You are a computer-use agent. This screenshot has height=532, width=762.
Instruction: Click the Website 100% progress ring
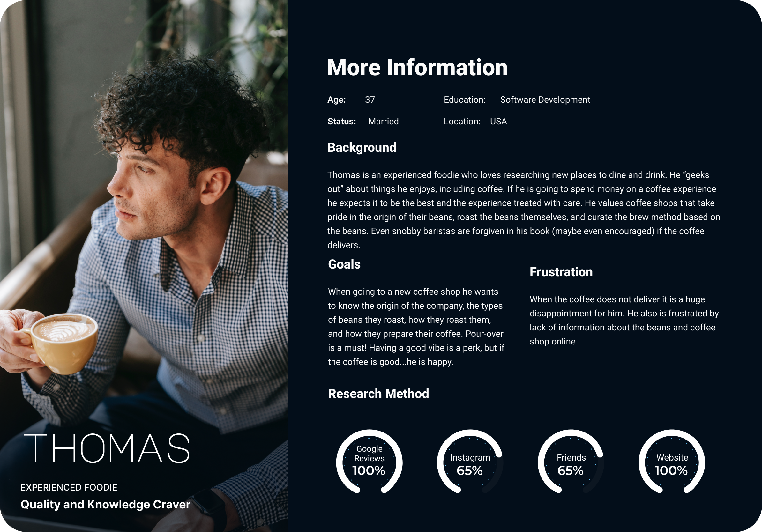click(x=672, y=462)
